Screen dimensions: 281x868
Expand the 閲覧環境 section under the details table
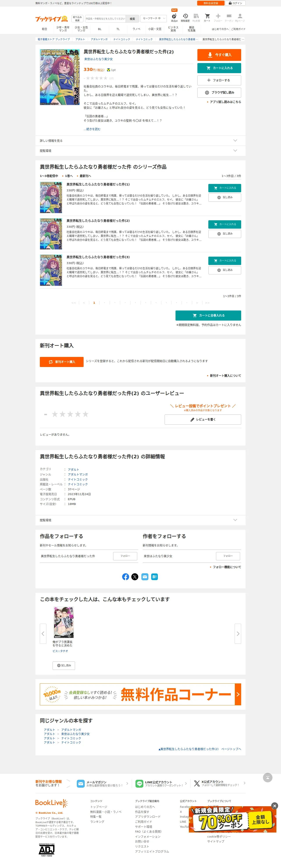coord(140,520)
